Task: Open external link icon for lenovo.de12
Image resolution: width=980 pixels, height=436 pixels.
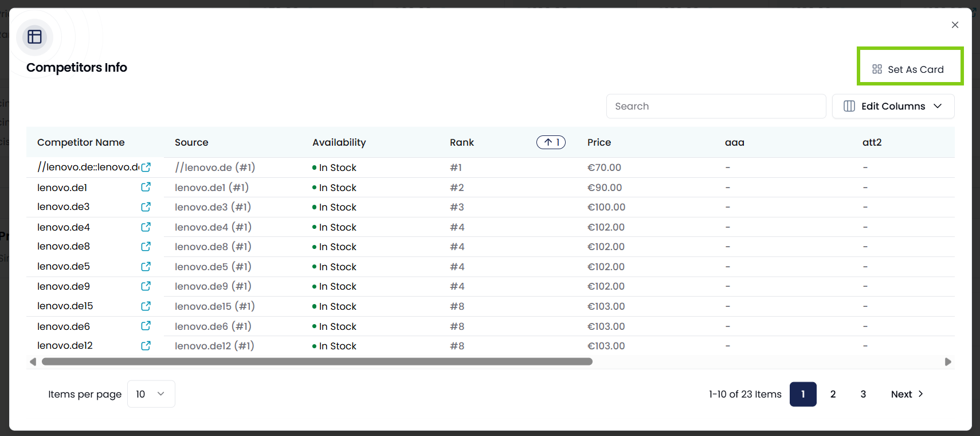Action: (x=146, y=345)
